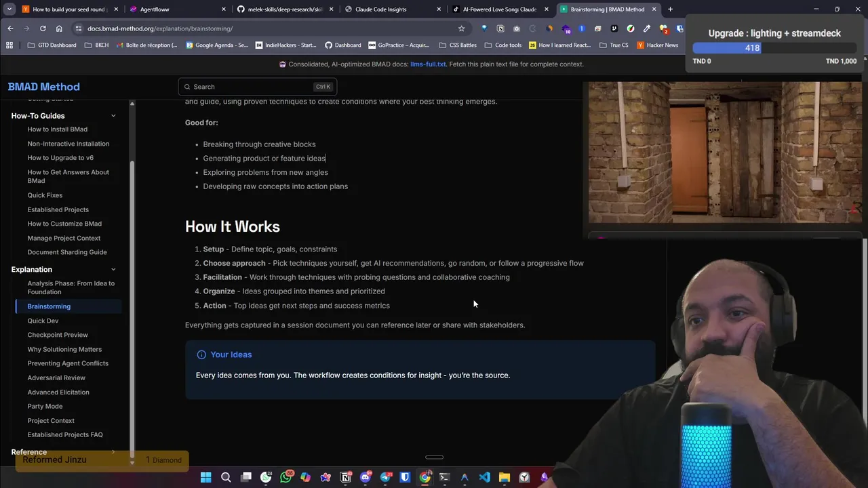Open How to Upgrade to v6
Screen dimensions: 868x488
coord(60,158)
